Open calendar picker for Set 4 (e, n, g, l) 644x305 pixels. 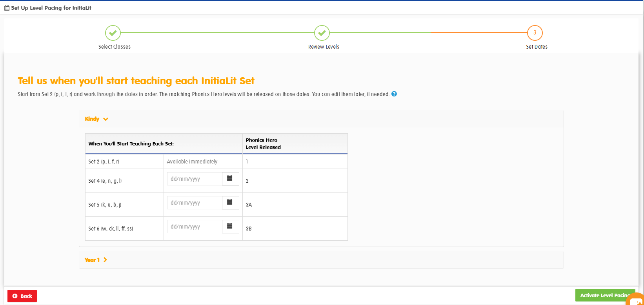231,179
